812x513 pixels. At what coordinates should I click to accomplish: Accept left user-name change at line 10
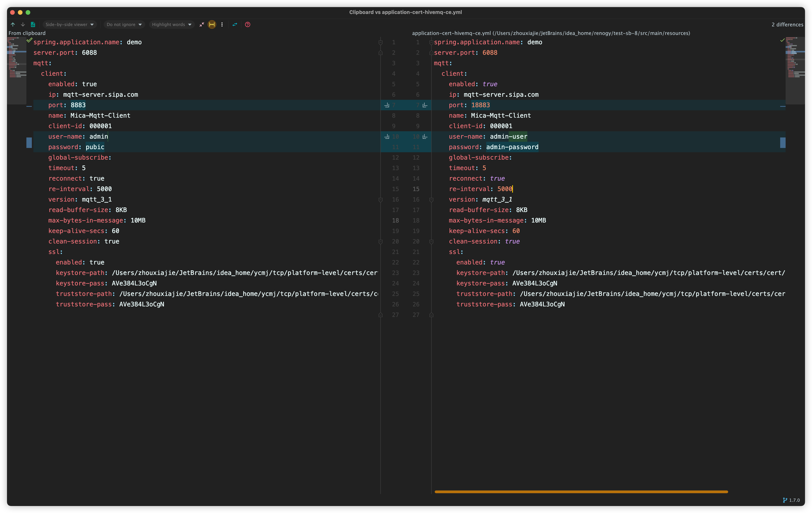[387, 137]
